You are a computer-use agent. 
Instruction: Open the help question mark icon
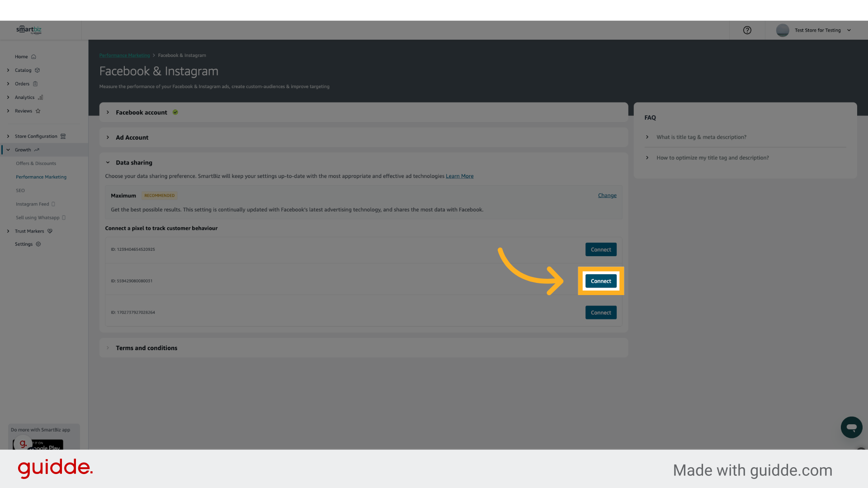pos(747,30)
